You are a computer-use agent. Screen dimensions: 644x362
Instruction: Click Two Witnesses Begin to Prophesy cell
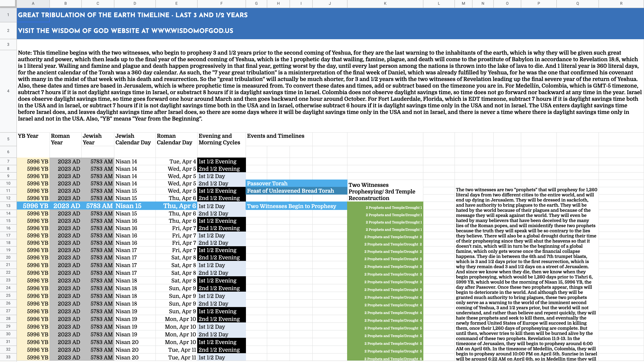[297, 206]
